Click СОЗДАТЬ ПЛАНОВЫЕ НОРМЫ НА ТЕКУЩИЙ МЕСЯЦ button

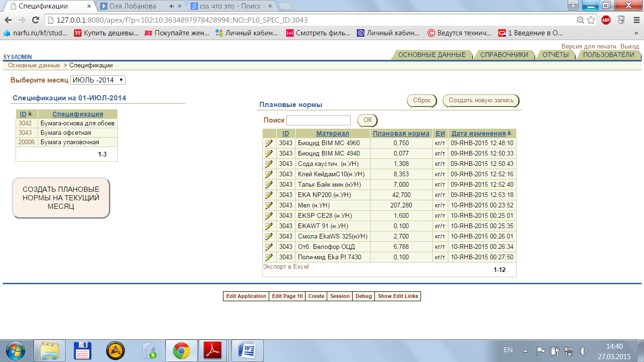tap(61, 198)
